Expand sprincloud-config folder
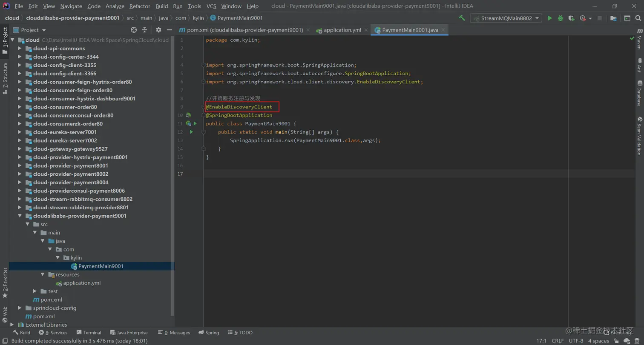This screenshot has height=345, width=644. 20,308
